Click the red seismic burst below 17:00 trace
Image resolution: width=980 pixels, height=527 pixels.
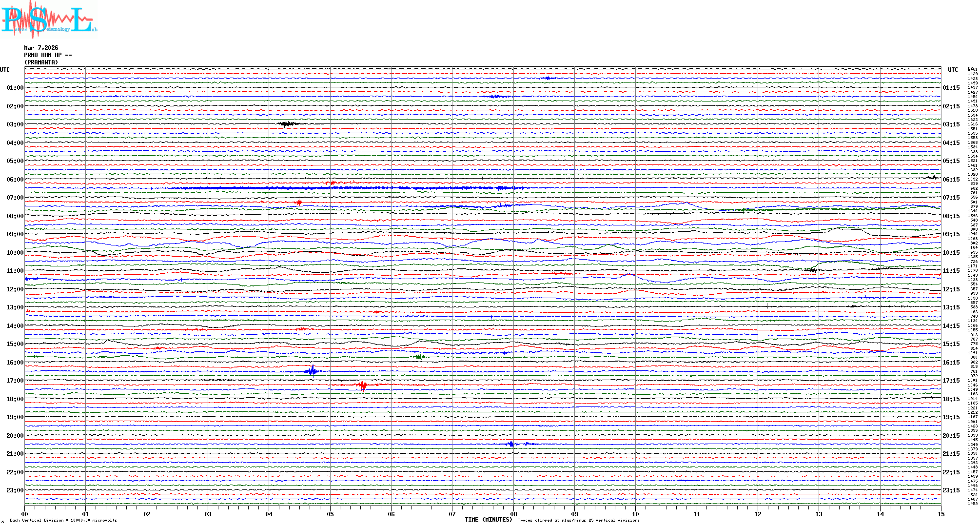362,385
